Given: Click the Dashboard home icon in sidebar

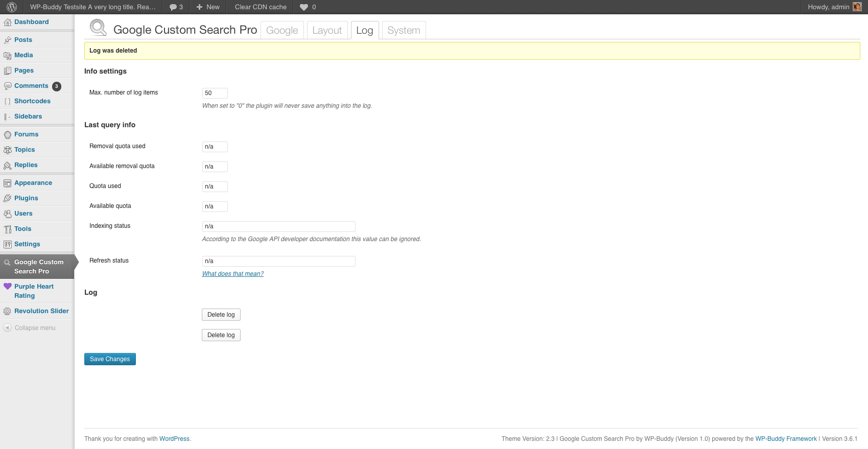Looking at the screenshot, I should tap(7, 22).
